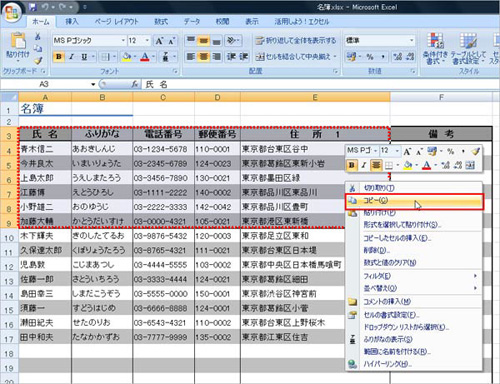Screen dimensions: 500x384
Task: Save the workbook from the quick access toolbar
Action: click(33, 7)
